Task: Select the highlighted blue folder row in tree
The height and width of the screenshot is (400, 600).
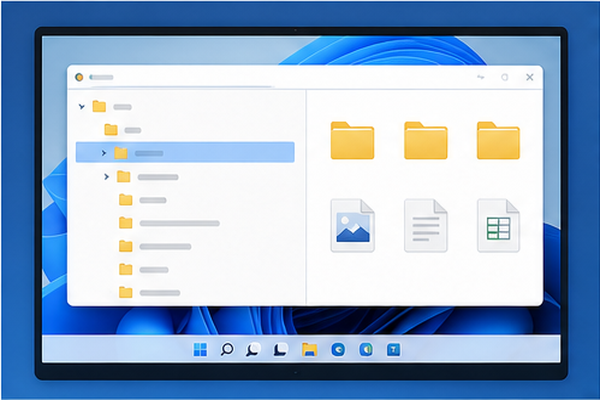Action: [185, 152]
